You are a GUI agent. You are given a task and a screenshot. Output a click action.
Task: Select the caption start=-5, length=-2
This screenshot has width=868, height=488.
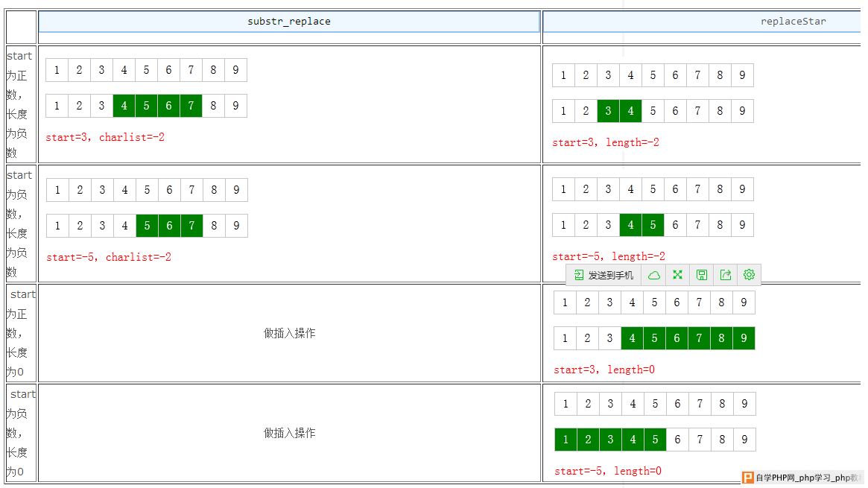(609, 257)
